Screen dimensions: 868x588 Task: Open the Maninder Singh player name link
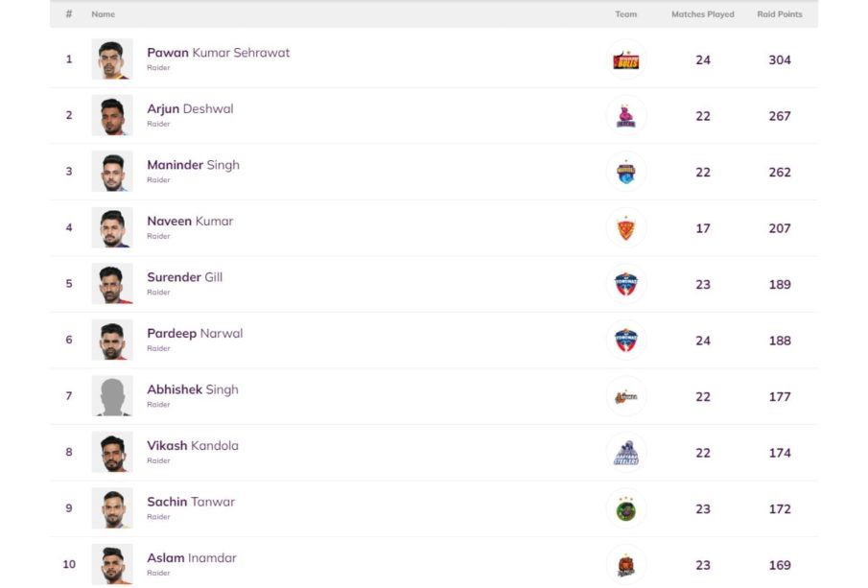[193, 165]
